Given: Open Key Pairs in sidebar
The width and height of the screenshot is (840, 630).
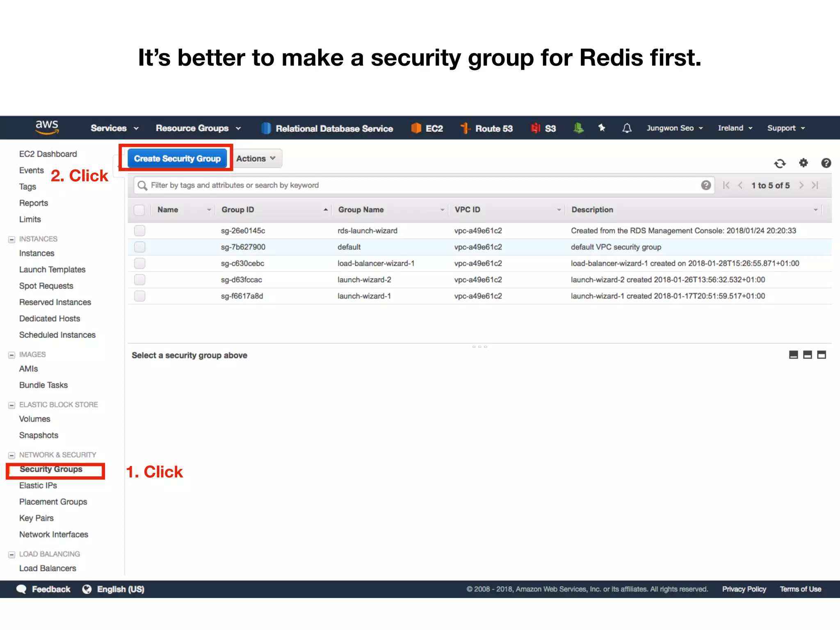Looking at the screenshot, I should (x=36, y=518).
